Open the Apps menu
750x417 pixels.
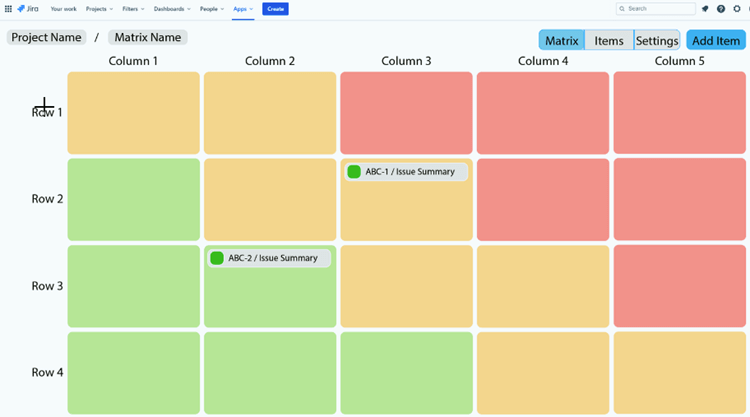243,9
